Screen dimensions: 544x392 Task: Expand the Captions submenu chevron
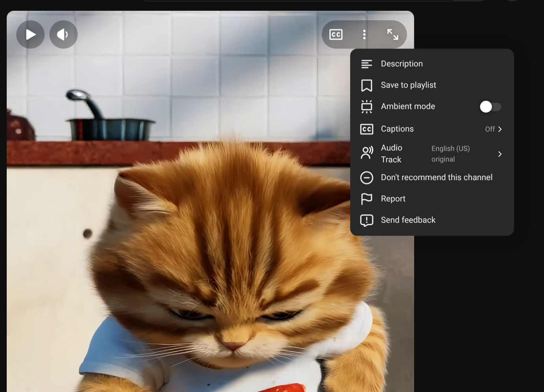tap(500, 129)
